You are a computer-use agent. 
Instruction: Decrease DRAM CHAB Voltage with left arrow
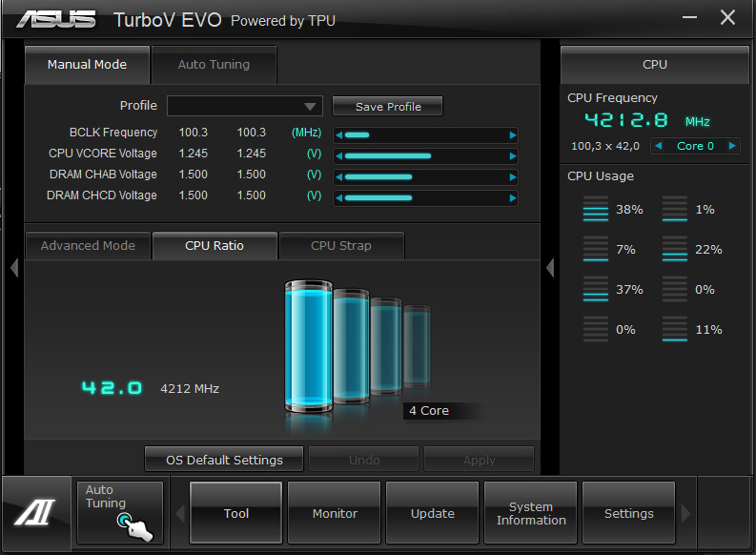[x=339, y=177]
